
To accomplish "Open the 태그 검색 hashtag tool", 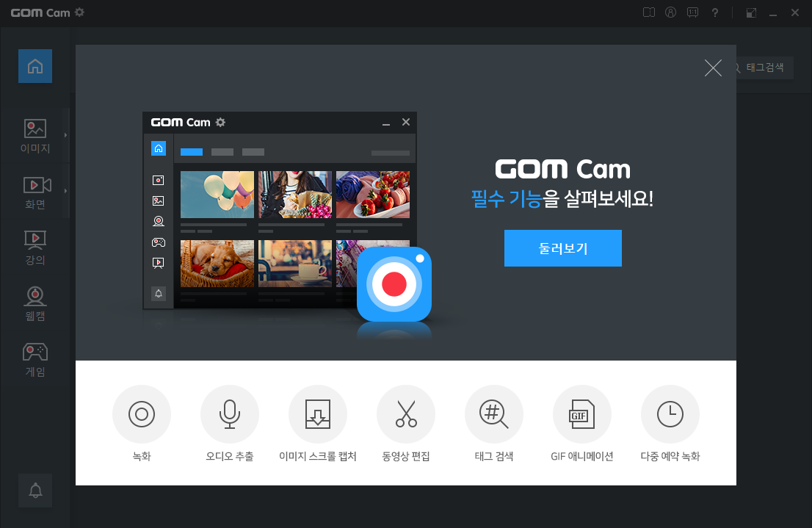I will coord(494,413).
